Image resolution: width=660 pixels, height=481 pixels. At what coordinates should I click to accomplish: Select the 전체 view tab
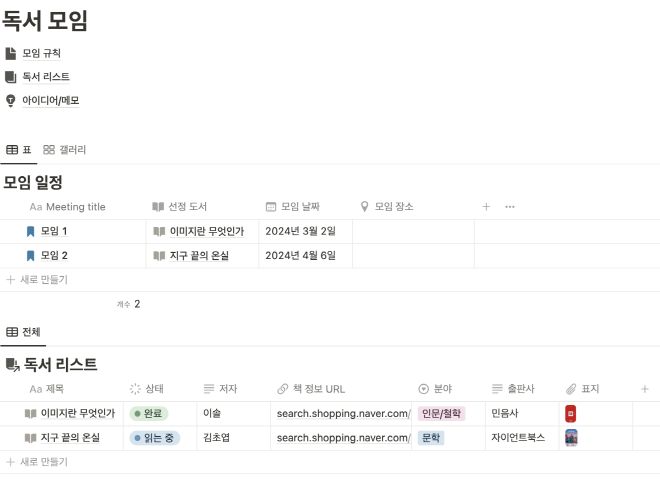coord(23,332)
